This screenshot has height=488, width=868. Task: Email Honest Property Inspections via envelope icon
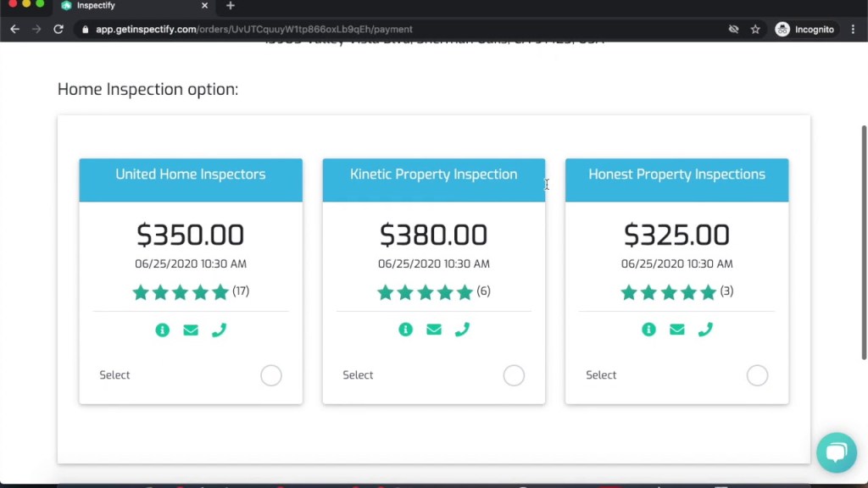coord(677,330)
